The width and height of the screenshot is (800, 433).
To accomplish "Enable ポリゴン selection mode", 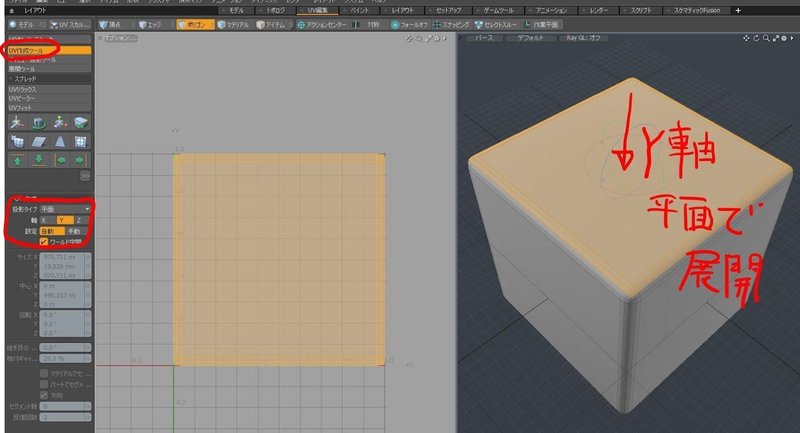I will [195, 24].
